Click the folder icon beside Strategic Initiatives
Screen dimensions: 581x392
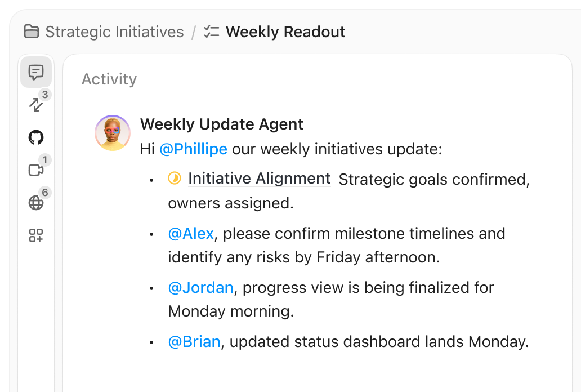(32, 32)
